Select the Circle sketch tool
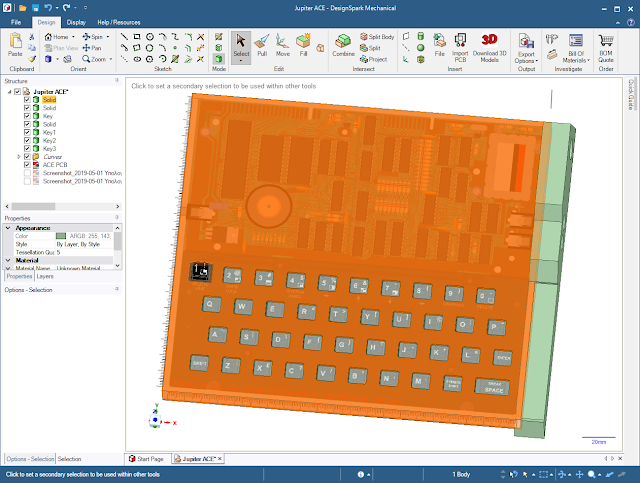 [x=150, y=36]
